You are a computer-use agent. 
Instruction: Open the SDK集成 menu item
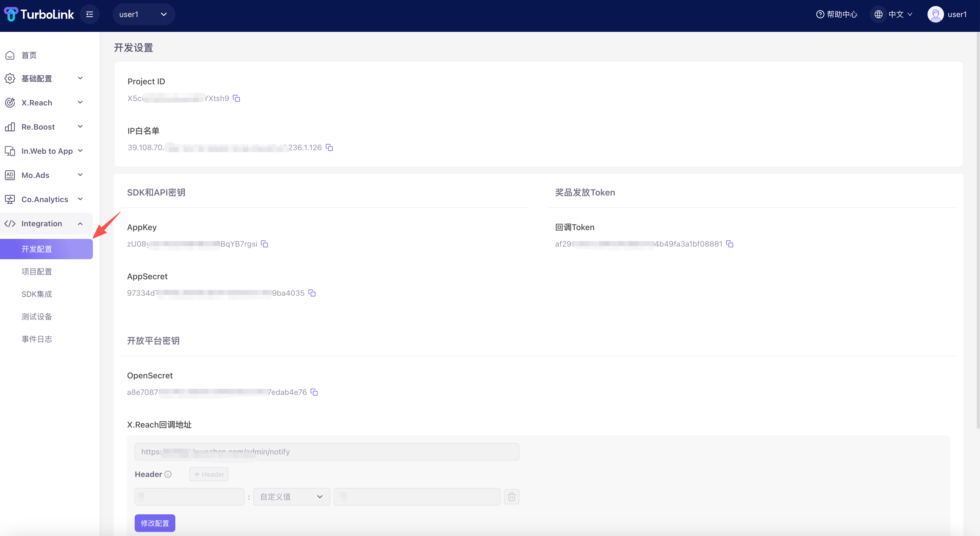[x=37, y=294]
